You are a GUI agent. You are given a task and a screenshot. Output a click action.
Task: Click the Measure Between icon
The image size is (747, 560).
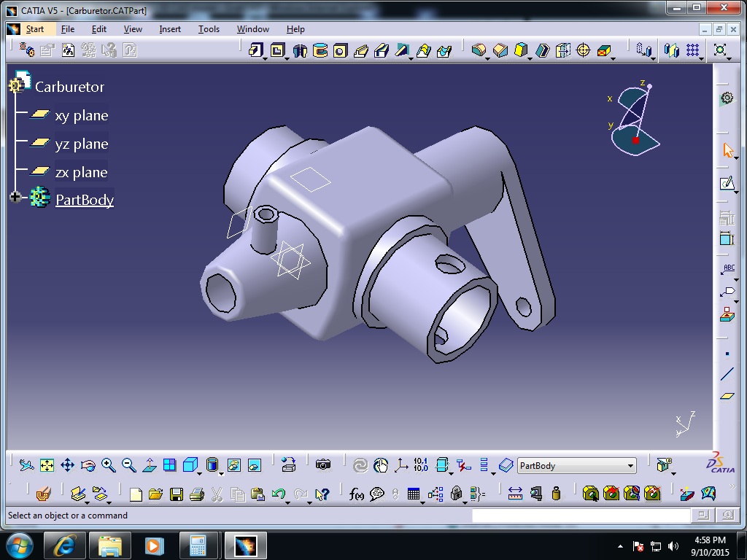[515, 494]
